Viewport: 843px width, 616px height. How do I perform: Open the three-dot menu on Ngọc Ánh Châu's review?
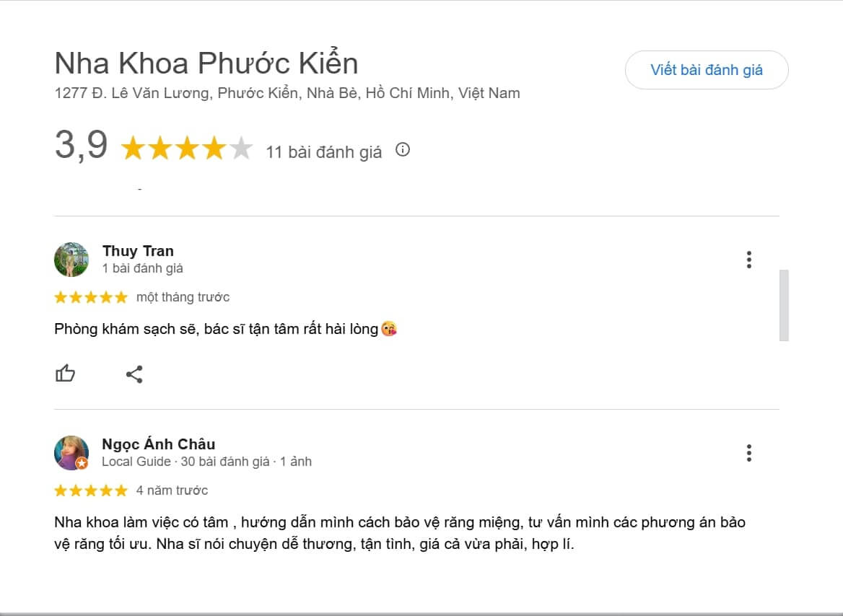pos(749,453)
